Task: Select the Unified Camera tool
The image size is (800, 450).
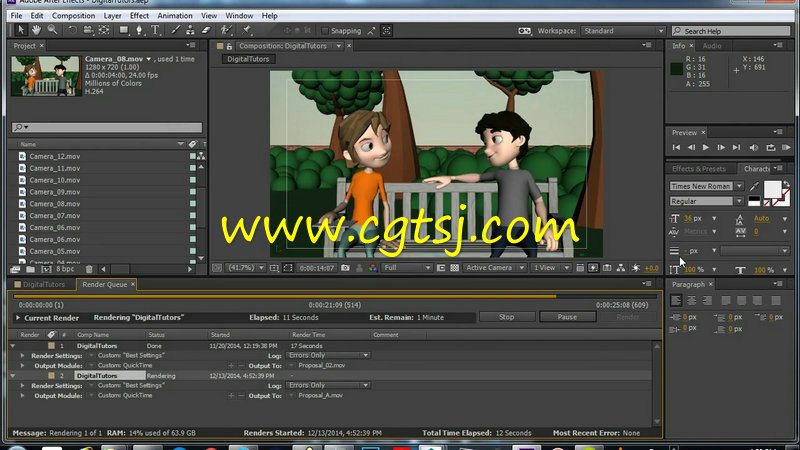Action: pos(88,31)
